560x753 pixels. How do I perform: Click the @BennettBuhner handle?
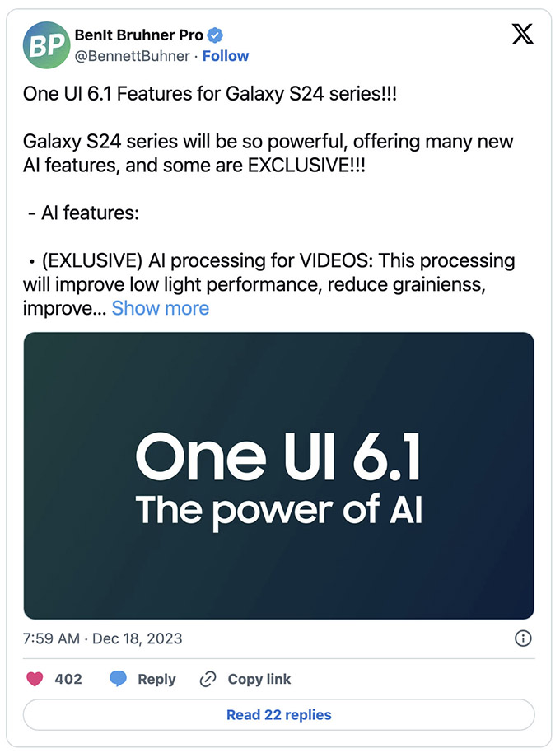(x=133, y=56)
